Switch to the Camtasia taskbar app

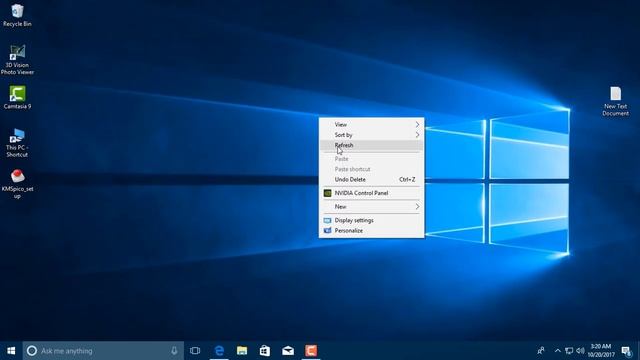click(x=311, y=351)
